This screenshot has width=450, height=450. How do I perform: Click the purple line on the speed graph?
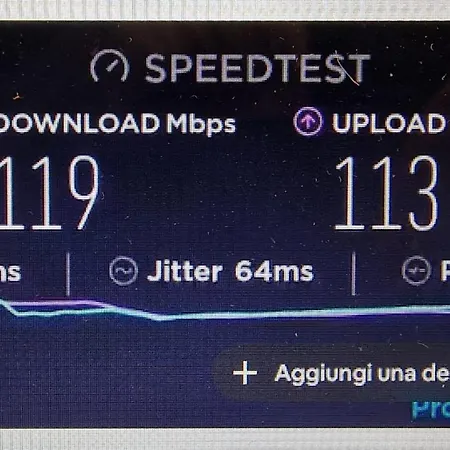click(x=53, y=303)
